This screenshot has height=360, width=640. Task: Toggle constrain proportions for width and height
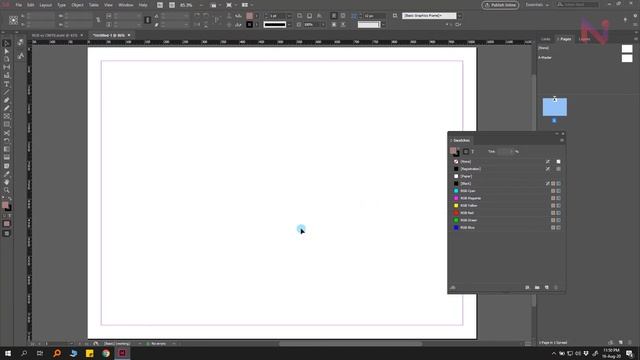[x=98, y=20]
